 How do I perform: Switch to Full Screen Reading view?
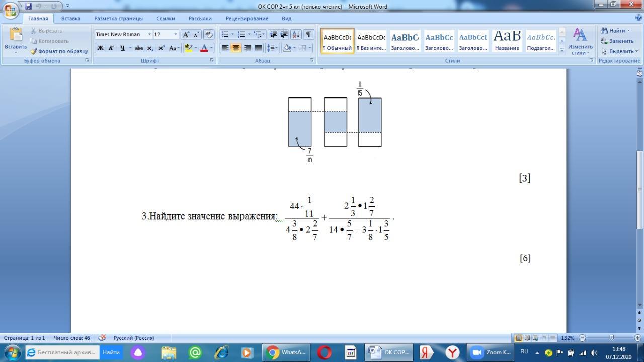tap(527, 338)
